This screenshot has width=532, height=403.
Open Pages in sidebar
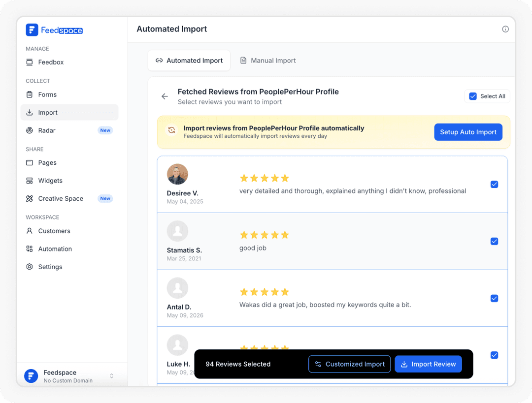pyautogui.click(x=69, y=163)
